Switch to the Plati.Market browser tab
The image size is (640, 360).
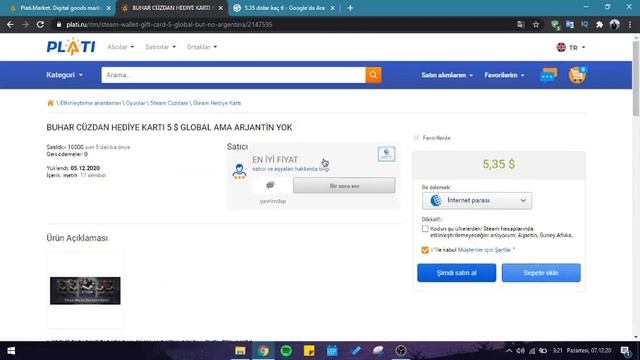[x=60, y=8]
